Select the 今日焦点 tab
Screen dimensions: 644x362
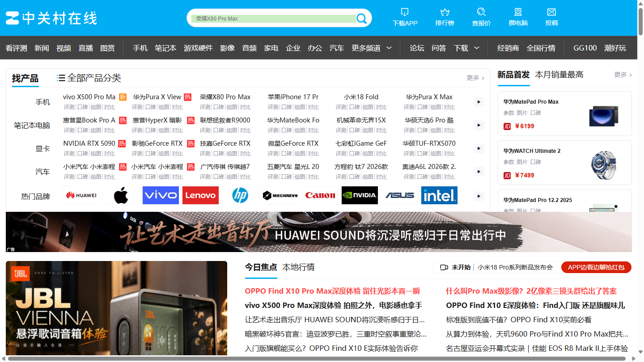pyautogui.click(x=261, y=267)
